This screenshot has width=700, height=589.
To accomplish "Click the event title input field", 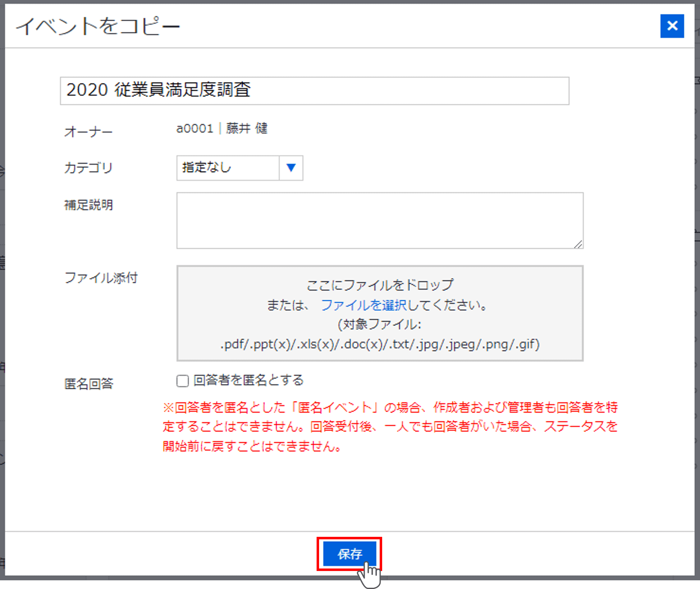I will coord(314,91).
